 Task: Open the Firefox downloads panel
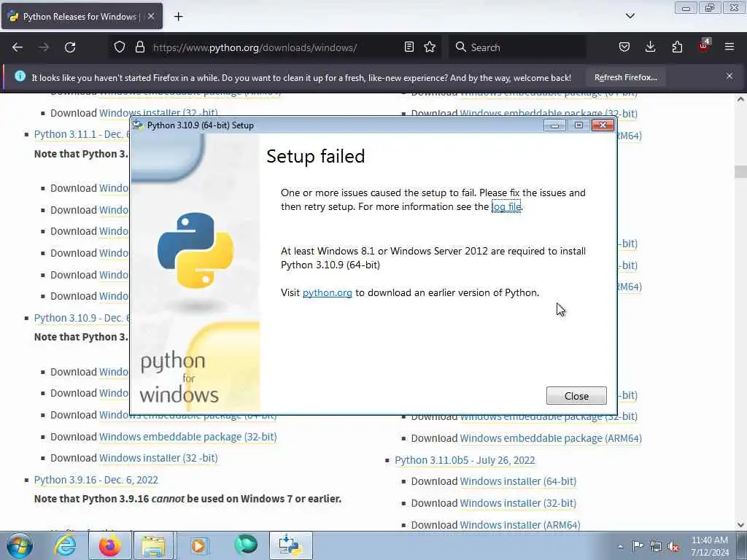click(650, 47)
